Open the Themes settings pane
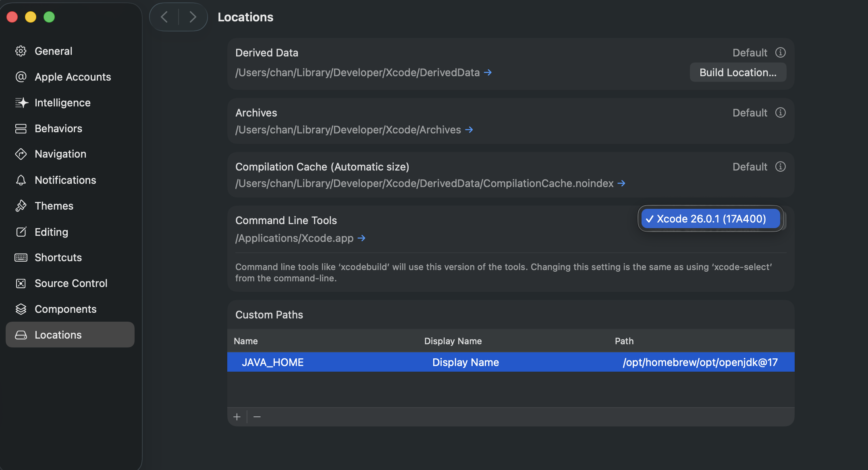Image resolution: width=868 pixels, height=470 pixels. [54, 206]
